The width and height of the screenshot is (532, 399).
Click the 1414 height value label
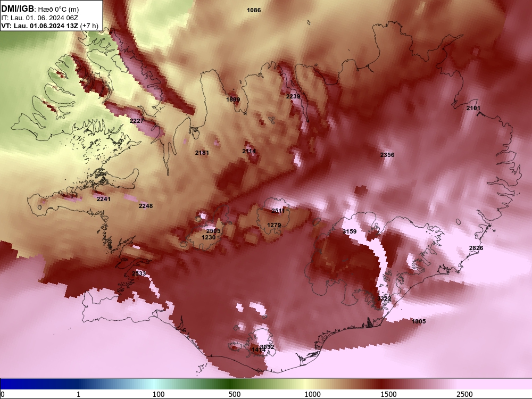[x=259, y=350]
